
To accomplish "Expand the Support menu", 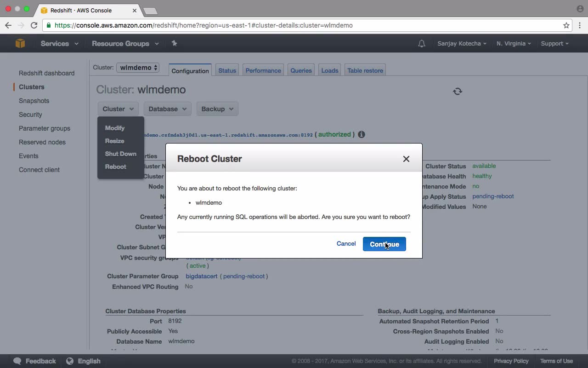I will [554, 44].
